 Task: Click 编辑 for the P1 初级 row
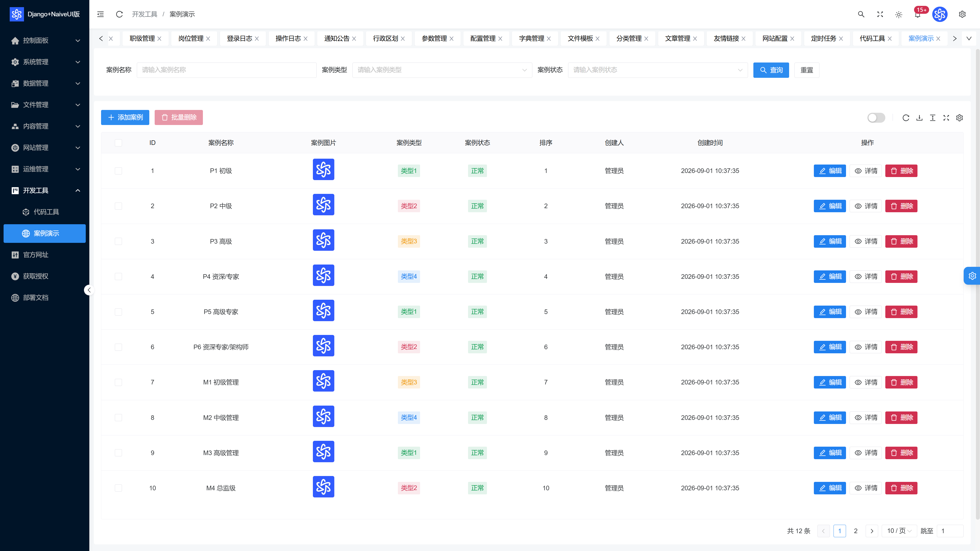pyautogui.click(x=829, y=171)
